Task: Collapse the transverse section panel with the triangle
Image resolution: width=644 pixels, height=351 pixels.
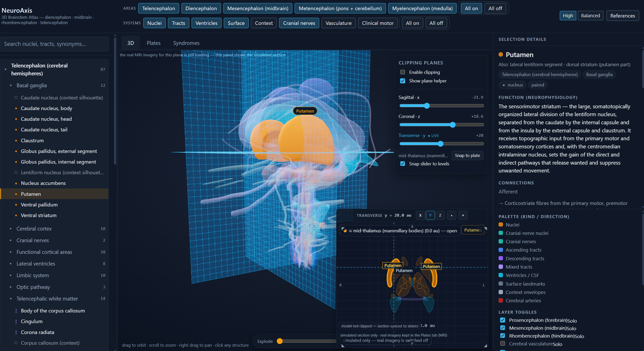Action: (x=451, y=215)
